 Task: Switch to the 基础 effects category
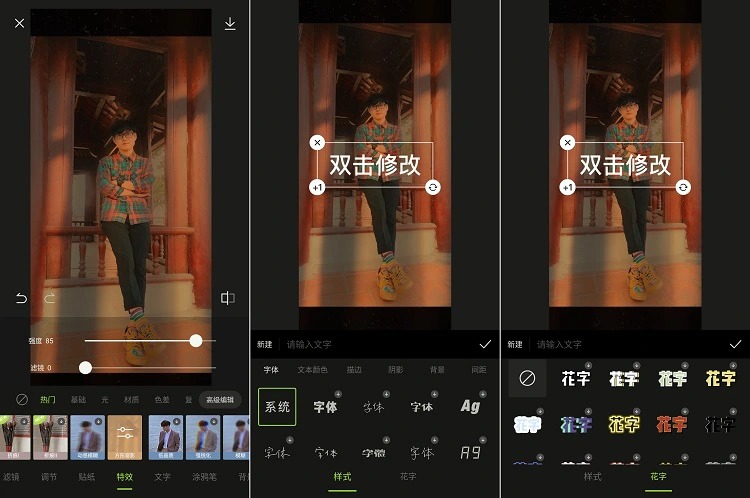(x=78, y=399)
